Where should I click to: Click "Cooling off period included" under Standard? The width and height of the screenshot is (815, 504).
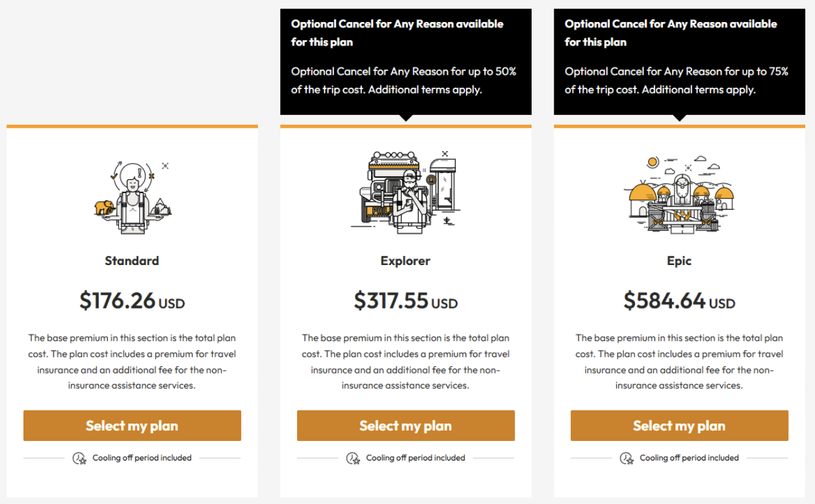pos(142,458)
